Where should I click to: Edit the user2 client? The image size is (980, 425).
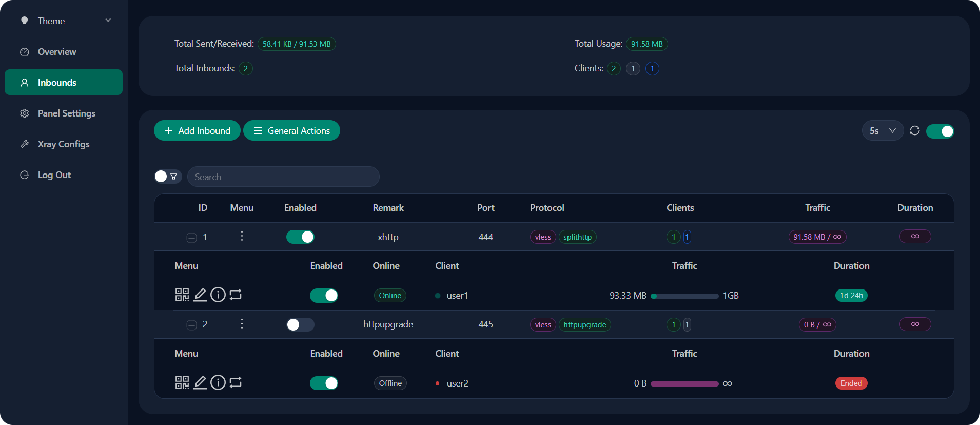[200, 382]
